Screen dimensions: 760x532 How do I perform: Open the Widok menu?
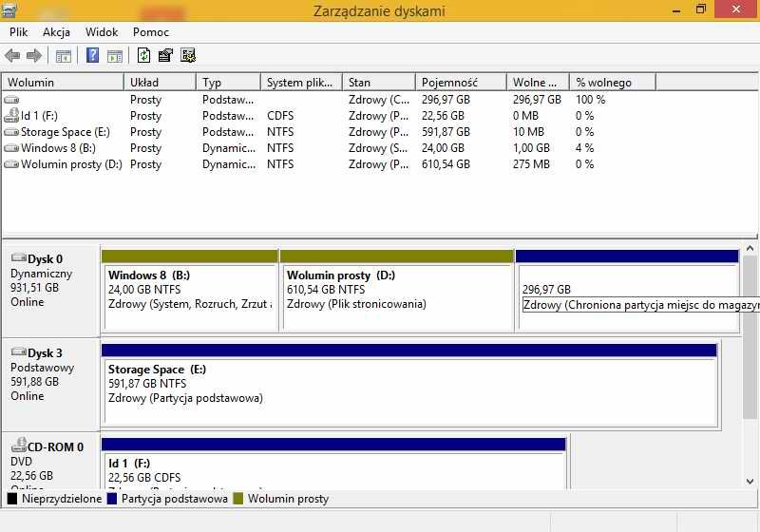(102, 32)
